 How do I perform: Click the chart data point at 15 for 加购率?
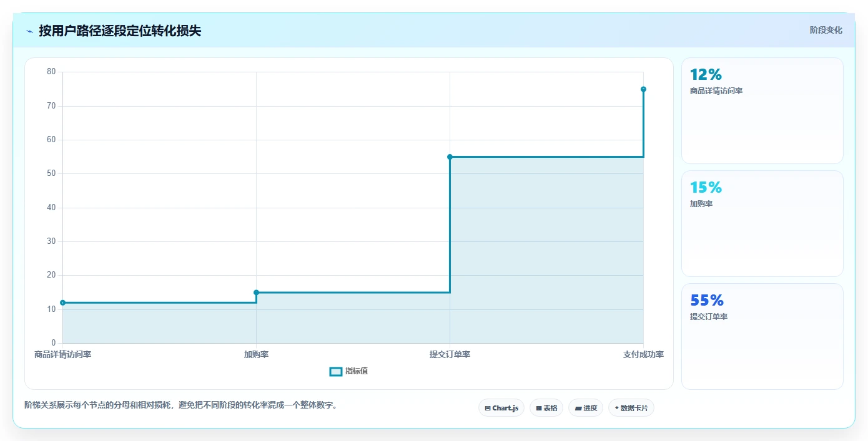[x=256, y=293]
